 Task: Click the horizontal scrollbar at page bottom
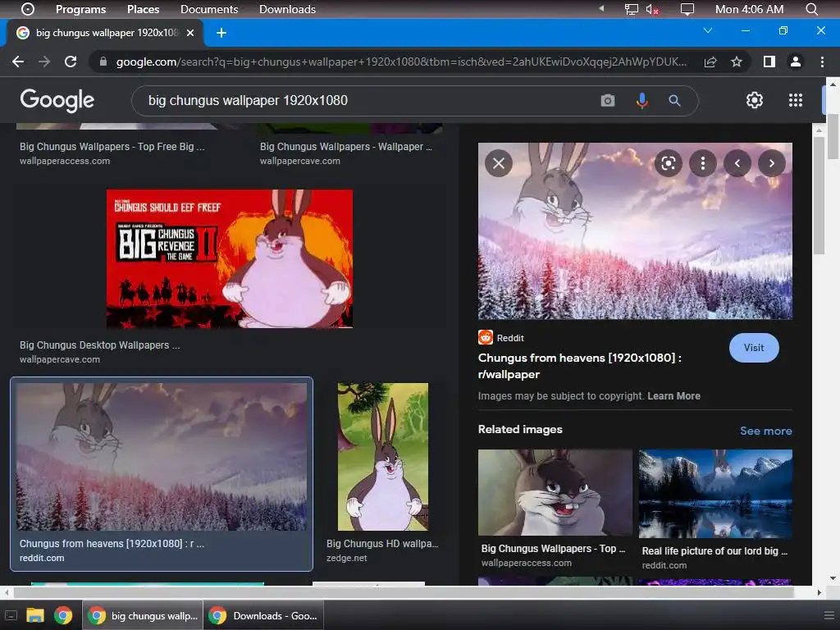click(x=404, y=592)
